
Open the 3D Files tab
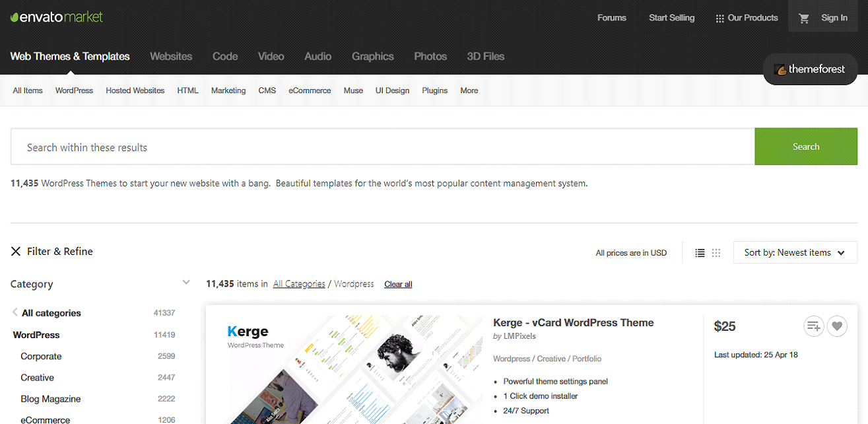tap(485, 57)
